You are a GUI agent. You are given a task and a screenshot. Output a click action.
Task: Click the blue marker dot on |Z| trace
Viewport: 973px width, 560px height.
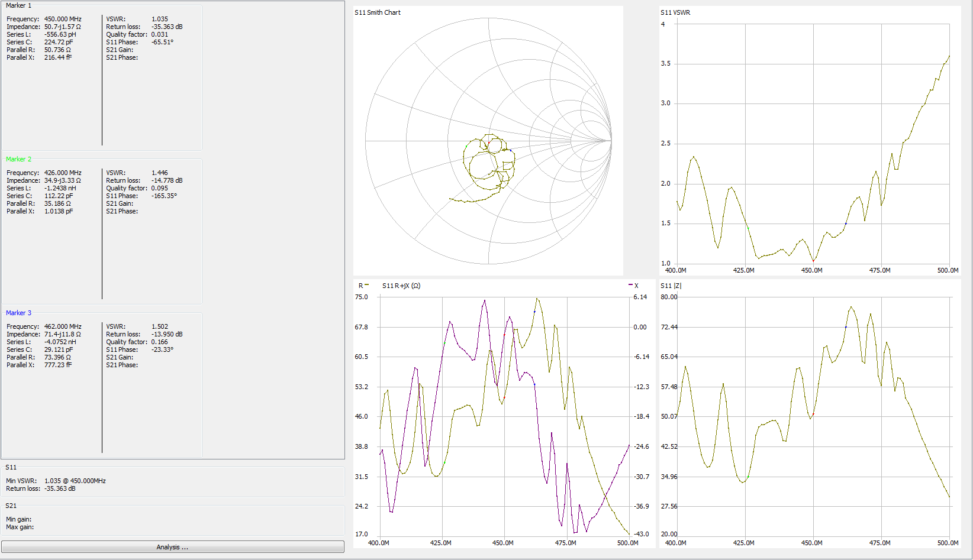pyautogui.click(x=846, y=327)
